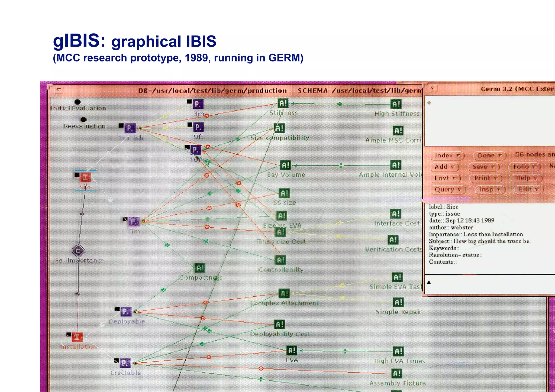Click the Complex Attachment argument icon
This screenshot has height=392, width=555.
tap(284, 293)
